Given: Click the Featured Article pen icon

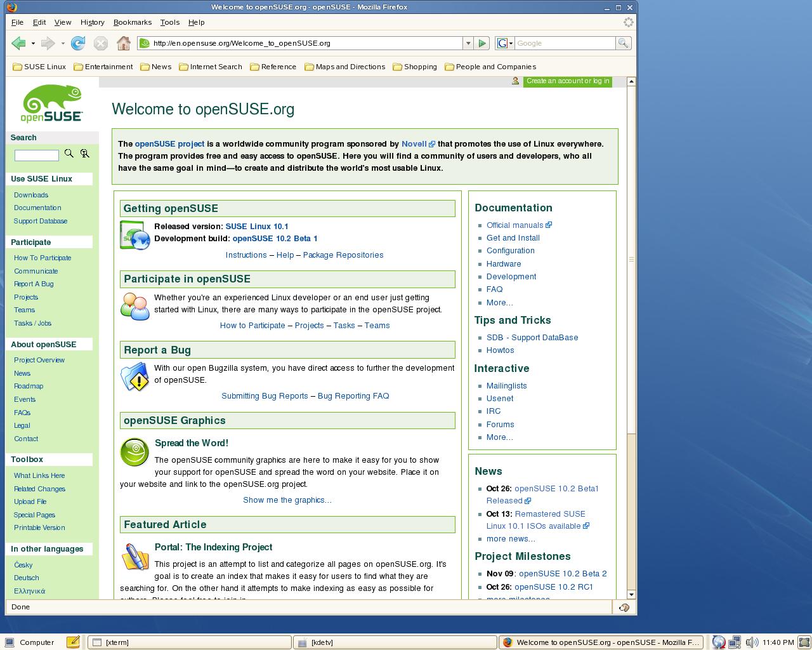Looking at the screenshot, I should (x=134, y=557).
